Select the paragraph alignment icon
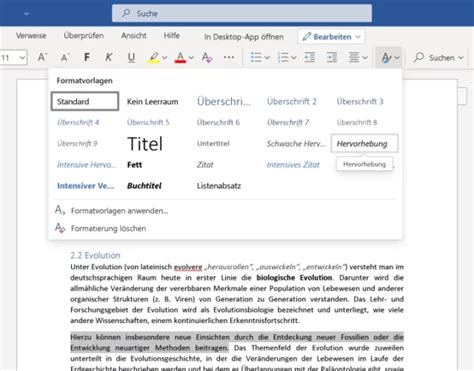Screen dimensions: 474x371 (354, 57)
